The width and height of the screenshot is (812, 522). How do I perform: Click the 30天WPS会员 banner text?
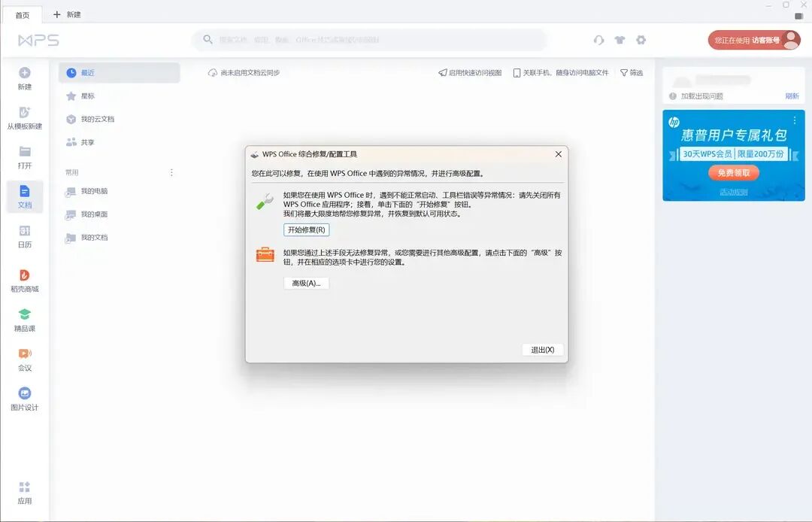pos(707,153)
